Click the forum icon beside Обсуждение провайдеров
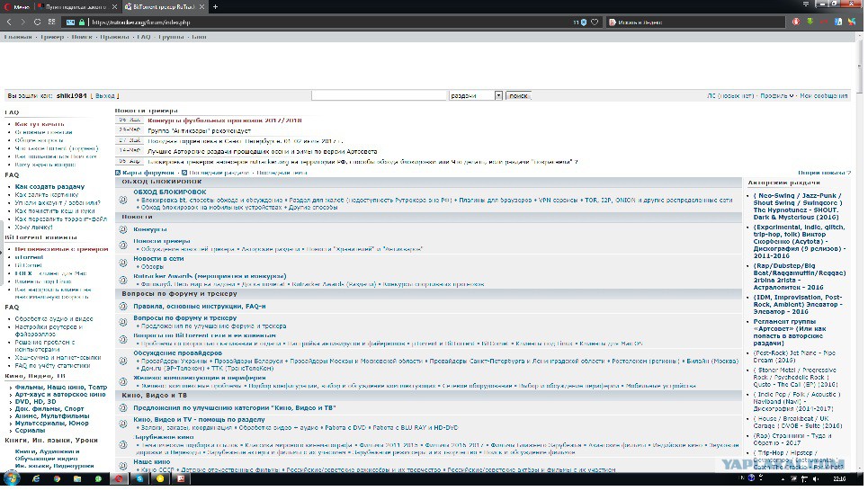This screenshot has height=491, width=868. (x=123, y=361)
